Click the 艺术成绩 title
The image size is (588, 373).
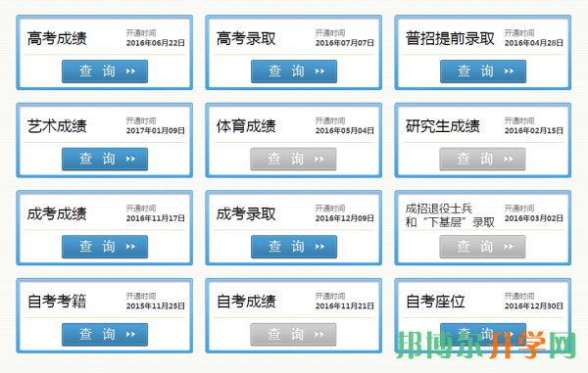(x=57, y=126)
